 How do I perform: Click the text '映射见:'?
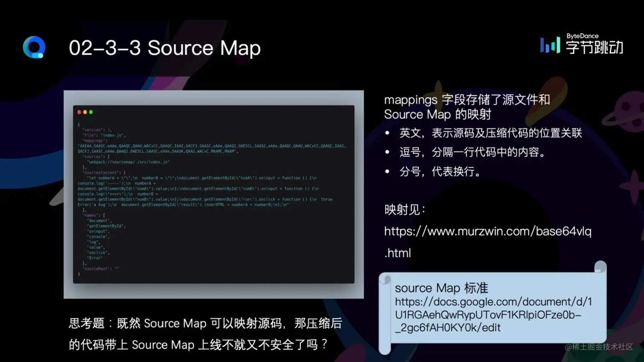pos(405,210)
